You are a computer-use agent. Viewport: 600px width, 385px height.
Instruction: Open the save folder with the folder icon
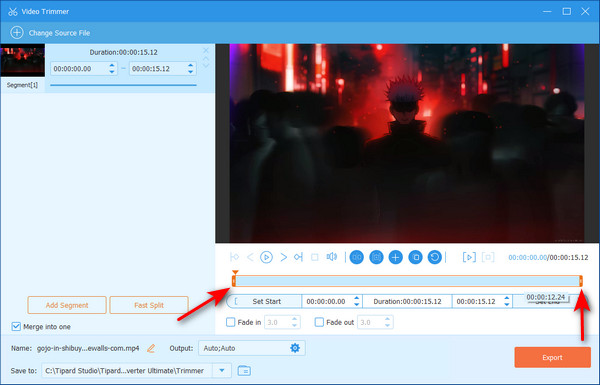point(244,370)
